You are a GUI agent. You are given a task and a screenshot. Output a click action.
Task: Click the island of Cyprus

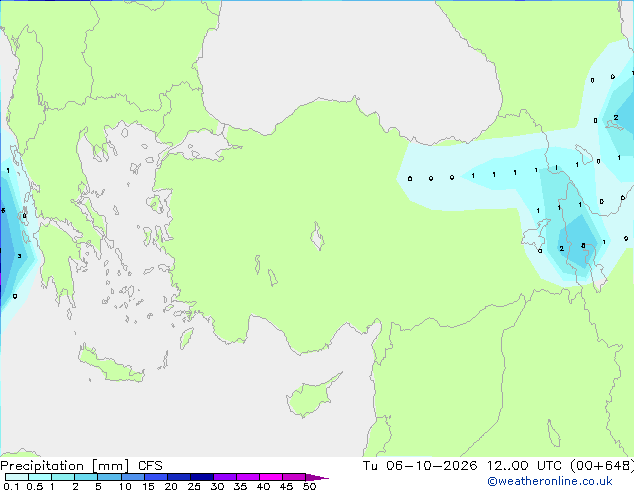tap(311, 396)
